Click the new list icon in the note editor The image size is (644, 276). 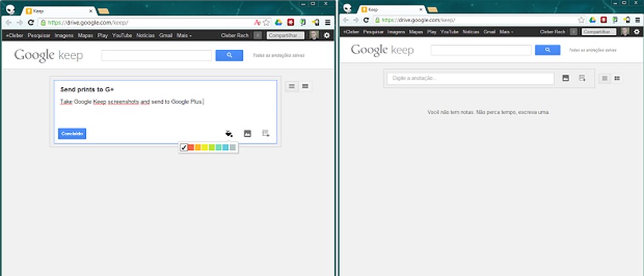pyautogui.click(x=266, y=133)
